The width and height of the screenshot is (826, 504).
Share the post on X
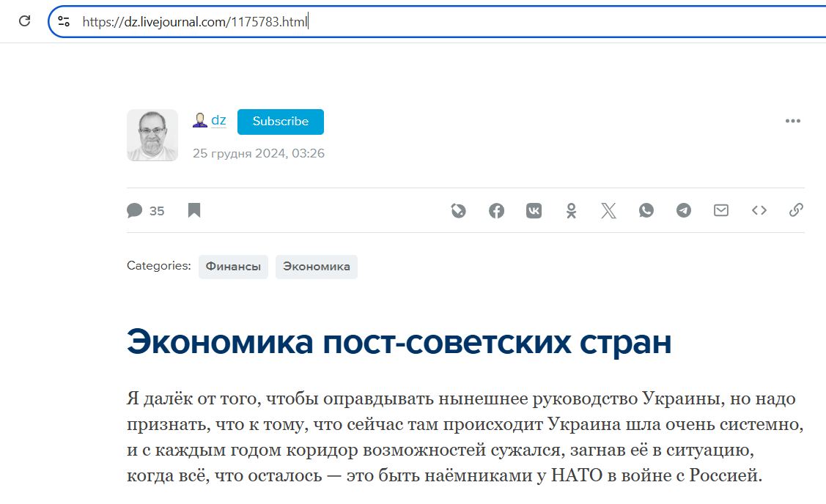point(608,211)
